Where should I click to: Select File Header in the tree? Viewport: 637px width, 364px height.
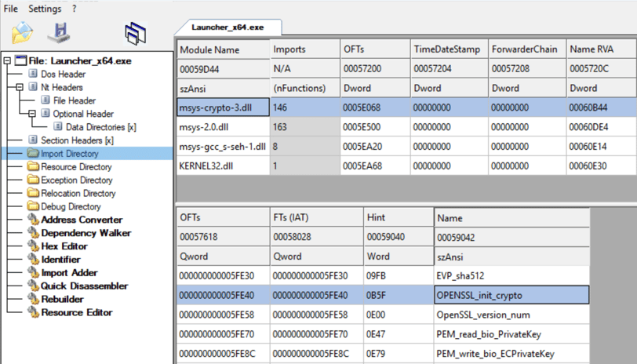click(x=75, y=100)
